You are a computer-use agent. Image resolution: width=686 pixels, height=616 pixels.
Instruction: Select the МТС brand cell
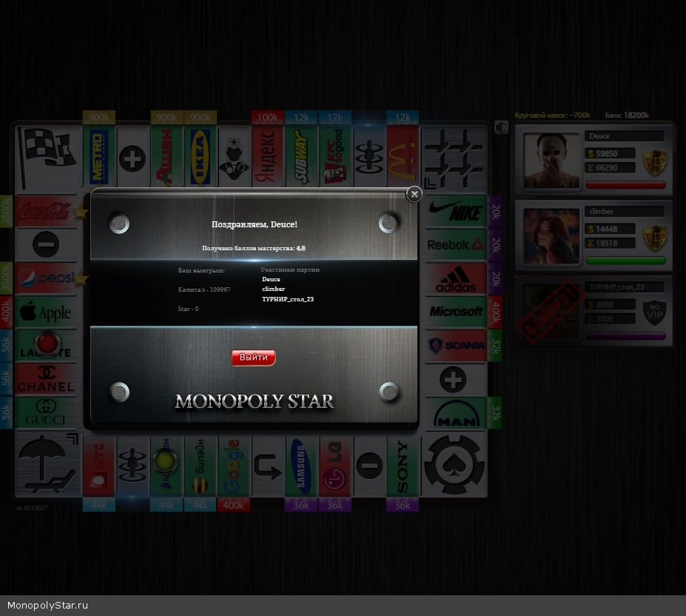(x=99, y=466)
